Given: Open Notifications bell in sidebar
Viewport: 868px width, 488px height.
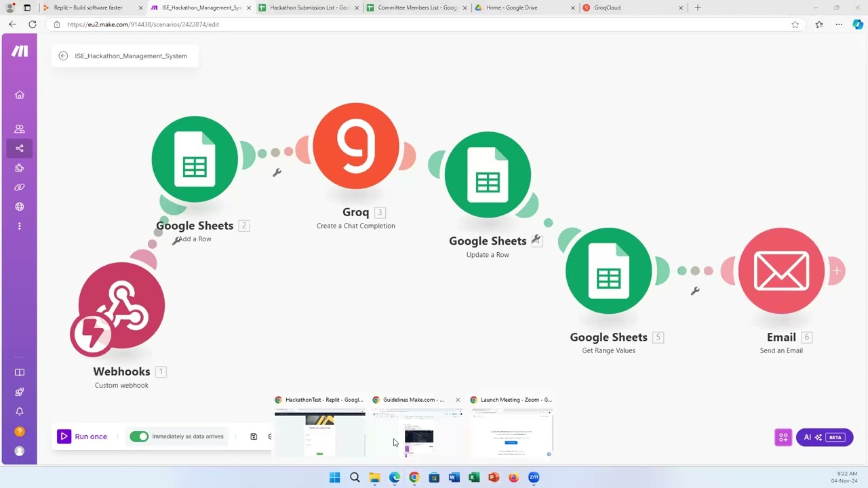Looking at the screenshot, I should point(20,411).
